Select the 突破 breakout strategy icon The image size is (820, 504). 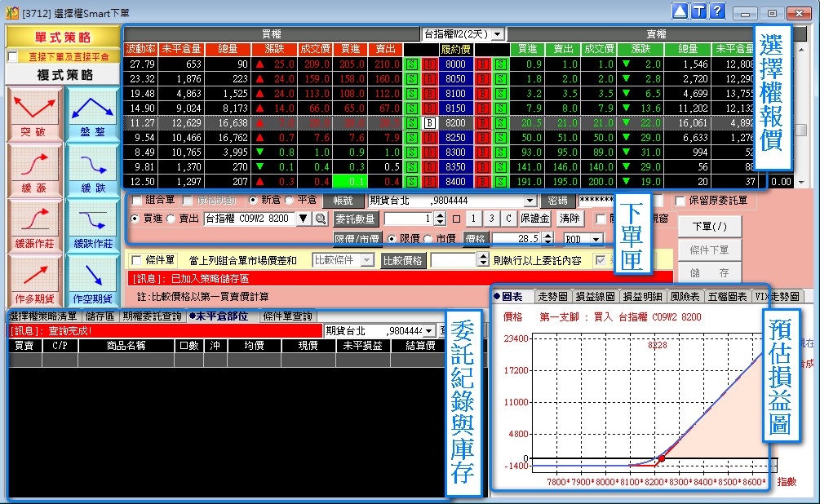(x=34, y=114)
